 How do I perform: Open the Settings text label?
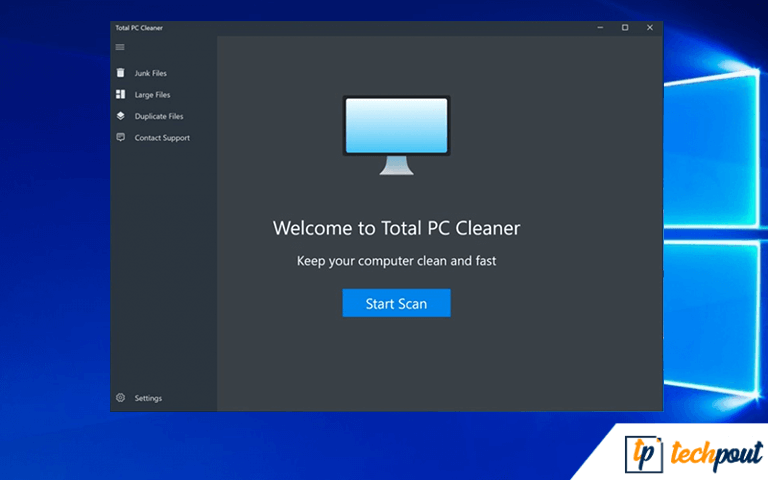click(x=148, y=398)
